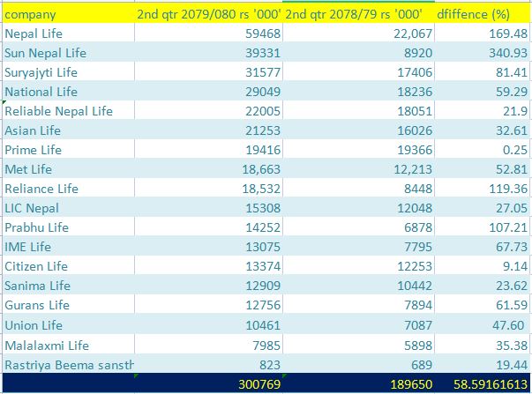
Task: Select the cell containing 17406
Action: coord(358,72)
